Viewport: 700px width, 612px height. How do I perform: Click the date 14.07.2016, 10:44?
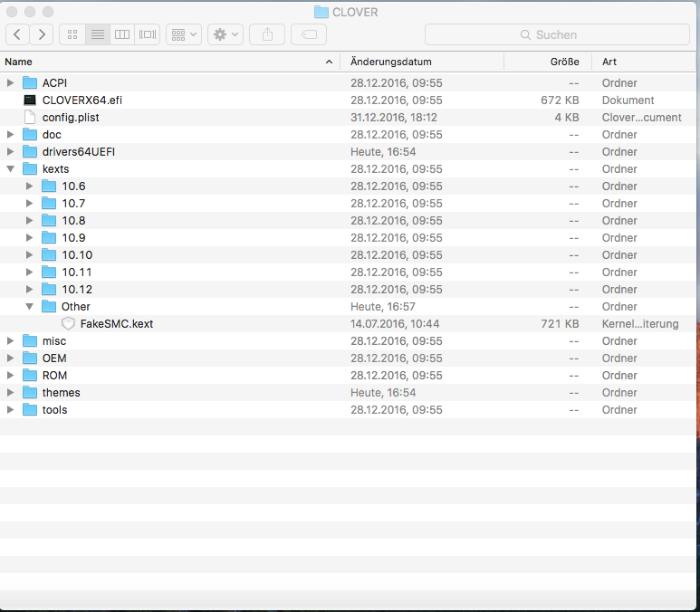tap(395, 323)
